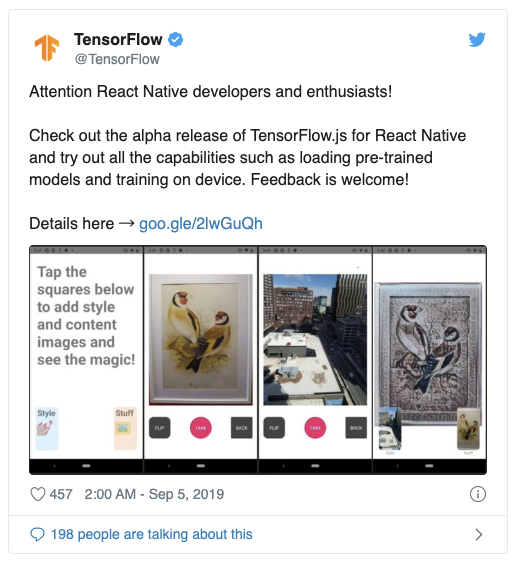Open 198 people are talking about this
Viewport: 517px width, 561px height.
[x=152, y=535]
